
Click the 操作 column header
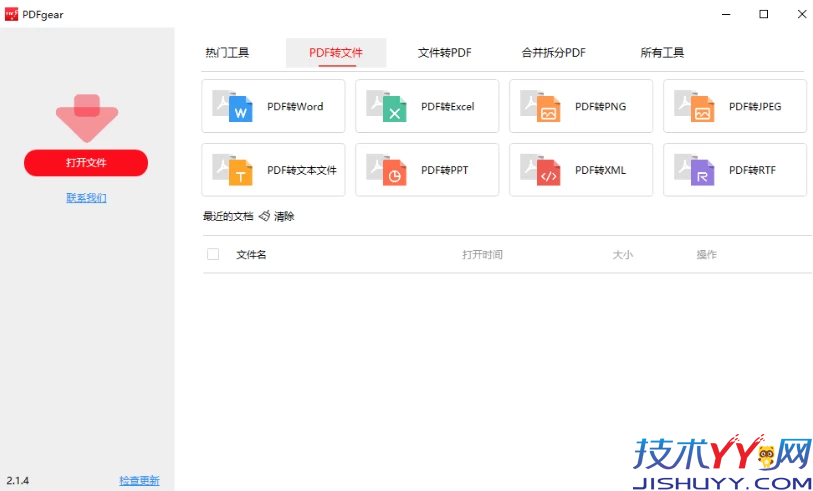coord(706,255)
